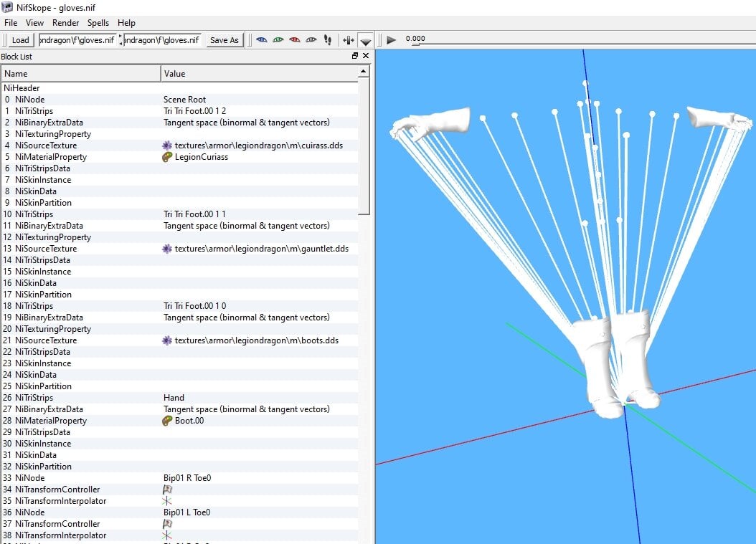Select block 9 NiSkinPartition
The height and width of the screenshot is (544, 756).
(x=180, y=203)
